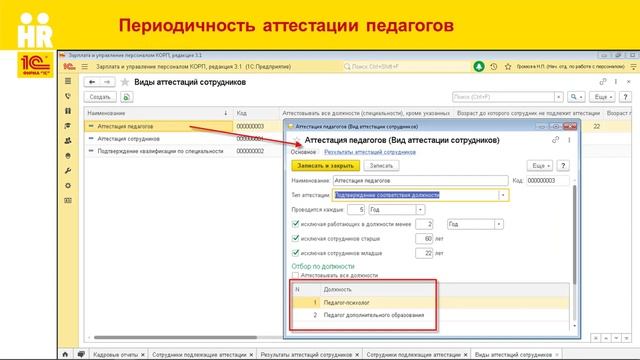Open the gear settings section in sidebar
This screenshot has width=640, height=360.
coord(68,185)
